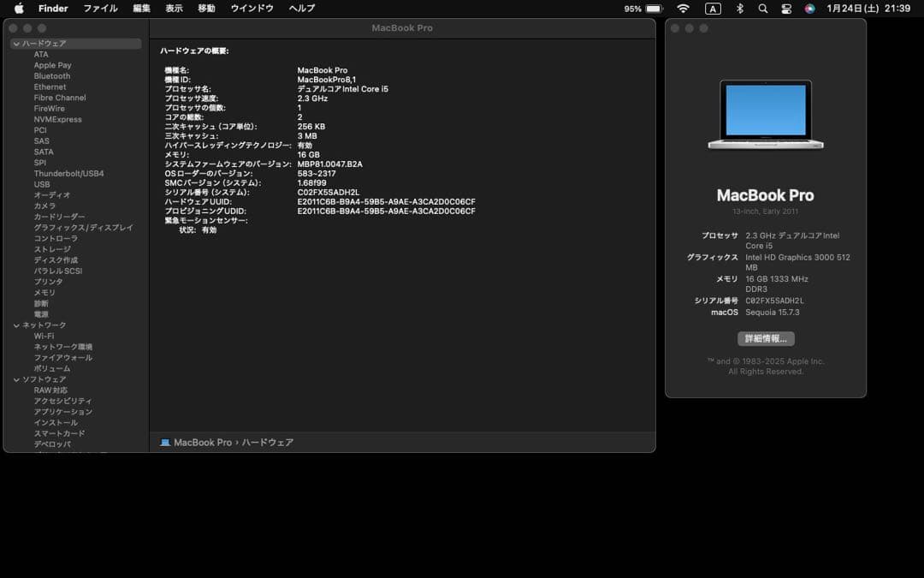Click the MacBook Pro image in the About window

[x=764, y=113]
